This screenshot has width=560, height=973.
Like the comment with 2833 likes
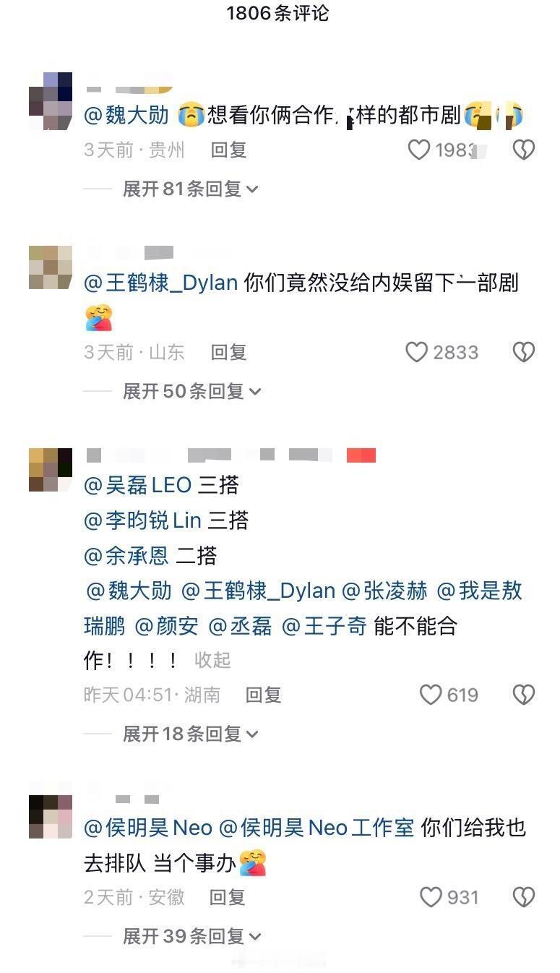coord(417,352)
